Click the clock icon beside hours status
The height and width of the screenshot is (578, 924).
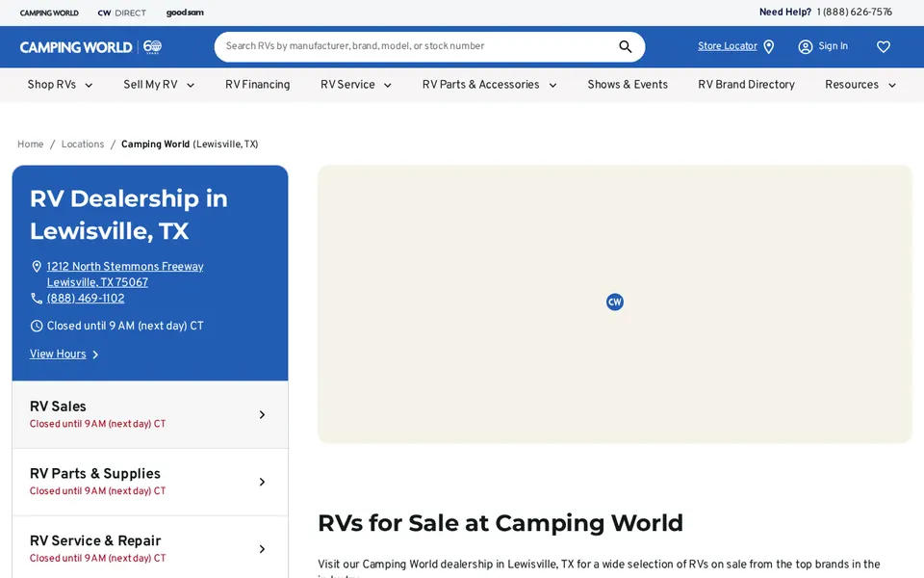click(37, 326)
